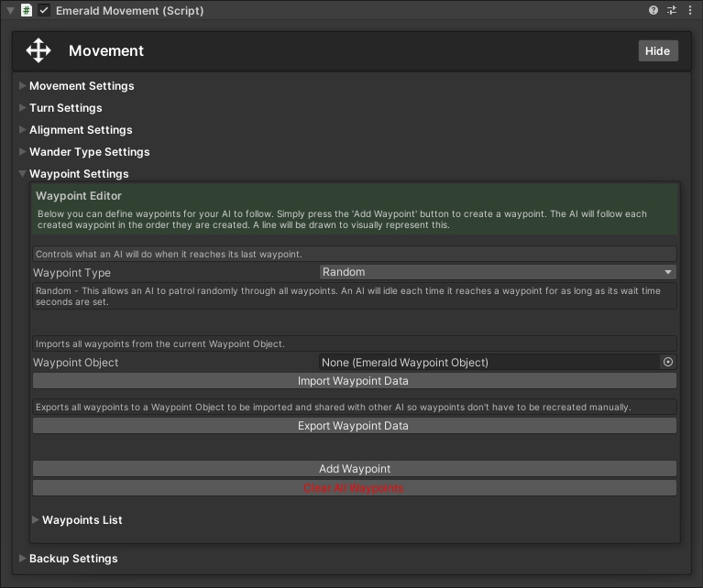Click Export Waypoint Data button
703x588 pixels.
[354, 426]
